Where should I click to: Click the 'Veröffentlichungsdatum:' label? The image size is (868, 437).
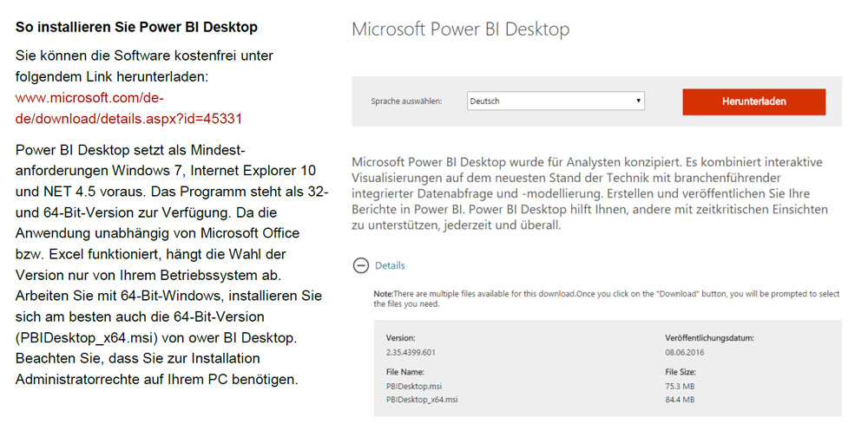(x=709, y=337)
